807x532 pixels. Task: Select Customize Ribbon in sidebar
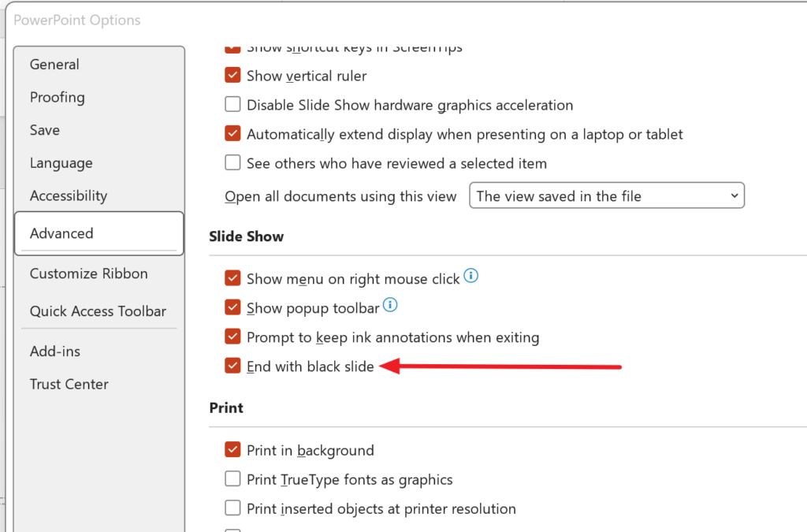pyautogui.click(x=88, y=273)
